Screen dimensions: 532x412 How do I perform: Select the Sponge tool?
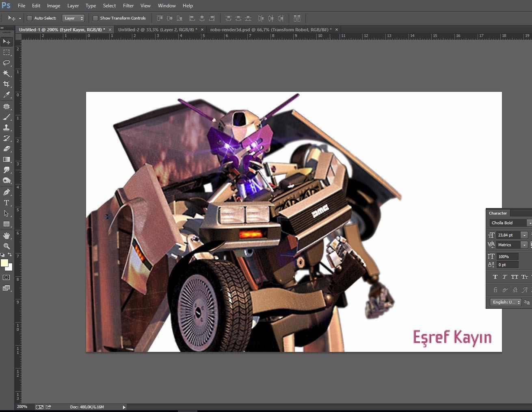[x=6, y=180]
